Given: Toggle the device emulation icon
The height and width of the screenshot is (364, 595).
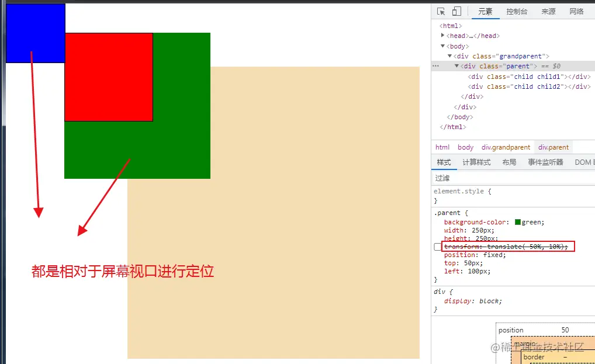Looking at the screenshot, I should tap(456, 11).
